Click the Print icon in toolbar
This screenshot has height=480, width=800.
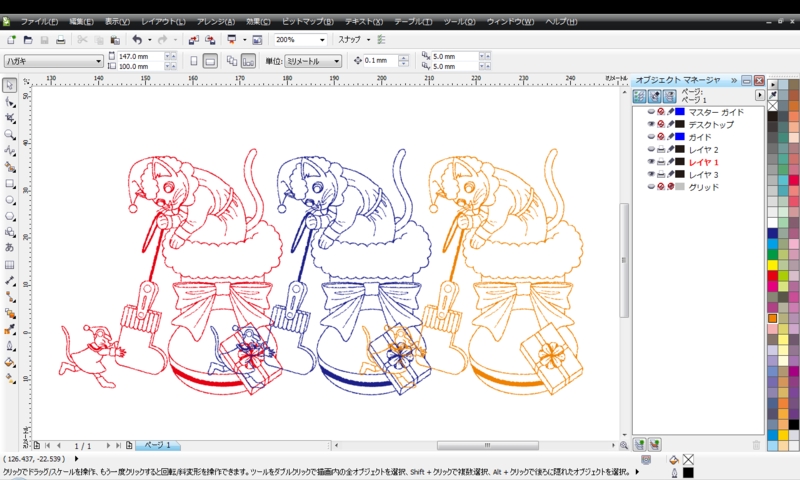60,40
